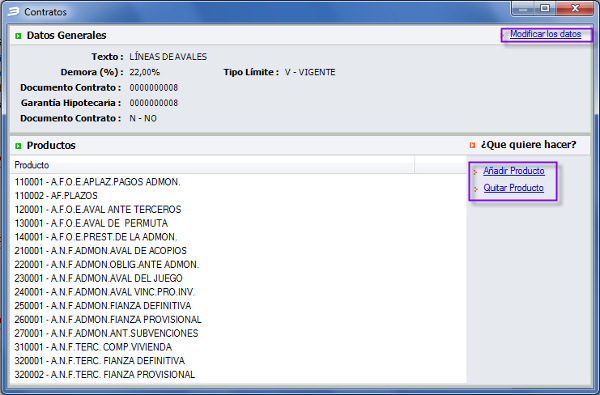Select row 320002 - A.N.F.TERC. FIANZA PROVISIONAL
Viewport: 600px width, 395px height.
tap(238, 375)
